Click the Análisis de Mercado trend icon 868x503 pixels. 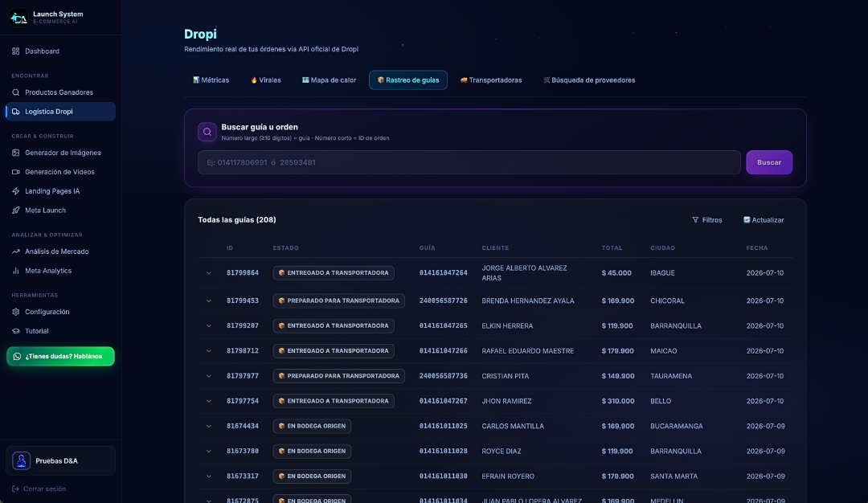pyautogui.click(x=15, y=251)
